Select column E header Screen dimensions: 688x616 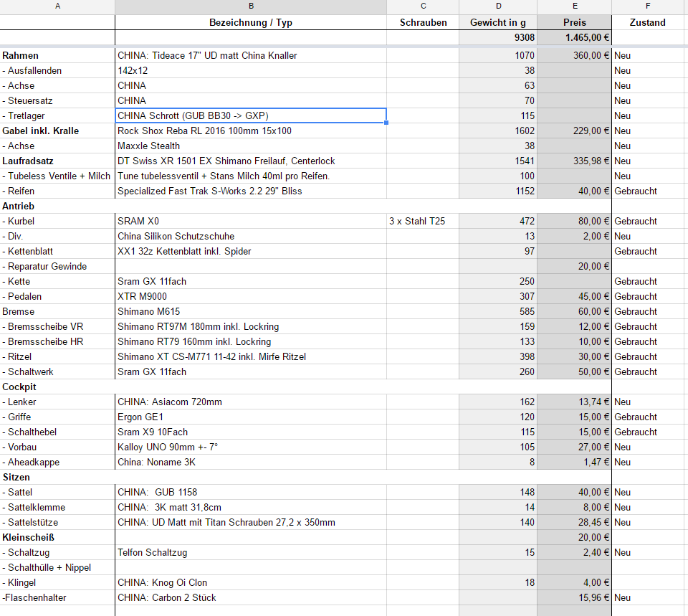coord(574,6)
